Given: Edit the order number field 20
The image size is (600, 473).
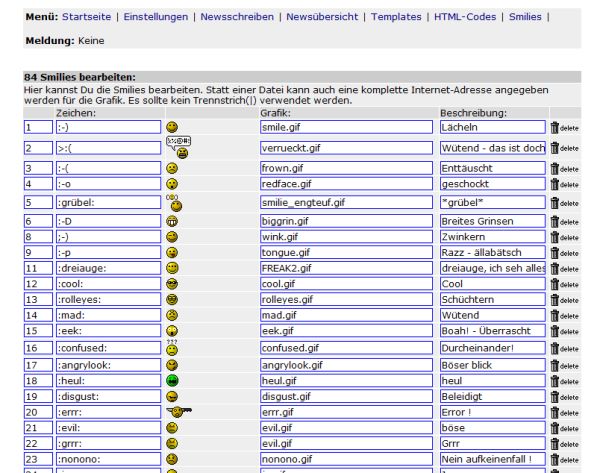Looking at the screenshot, I should click(38, 413).
